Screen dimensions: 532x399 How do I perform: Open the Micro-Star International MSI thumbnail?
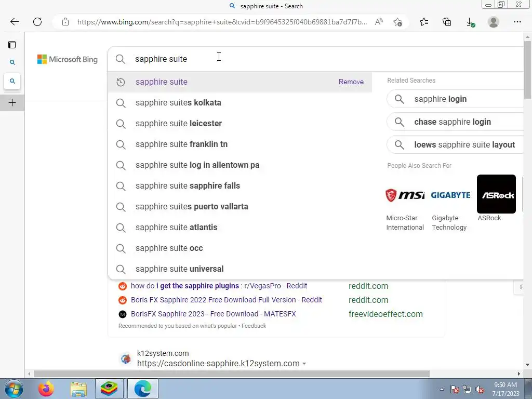405,195
